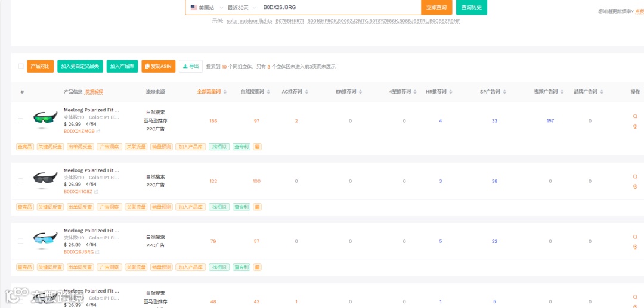Click the 导出 download button
644x308 pixels.
[x=191, y=66]
